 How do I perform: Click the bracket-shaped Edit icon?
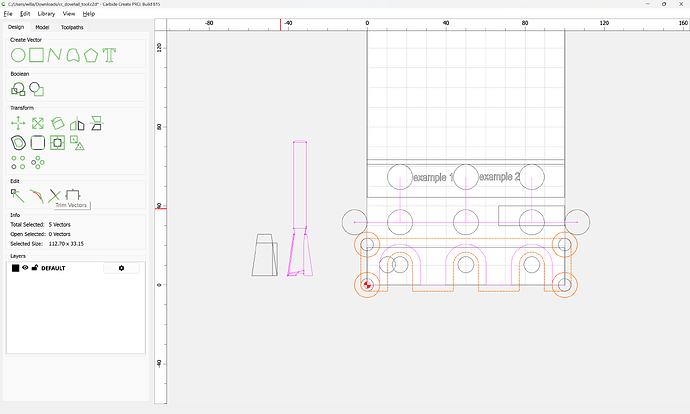[73, 194]
